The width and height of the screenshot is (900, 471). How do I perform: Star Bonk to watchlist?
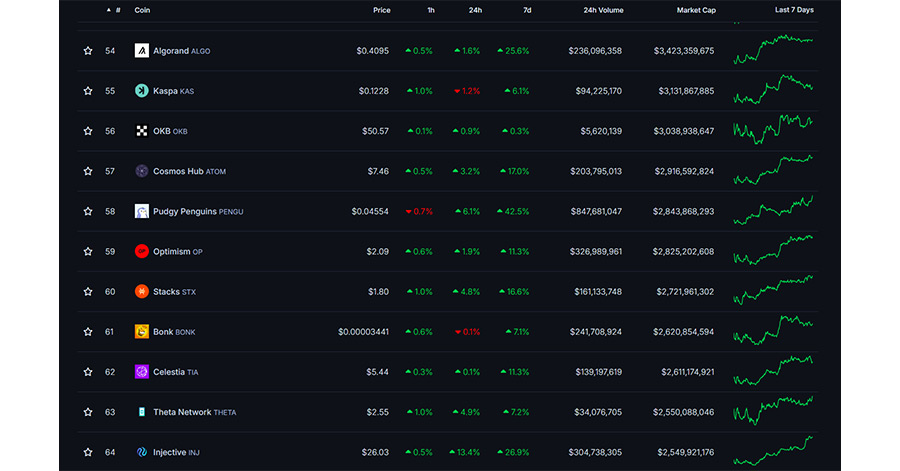[x=88, y=332]
